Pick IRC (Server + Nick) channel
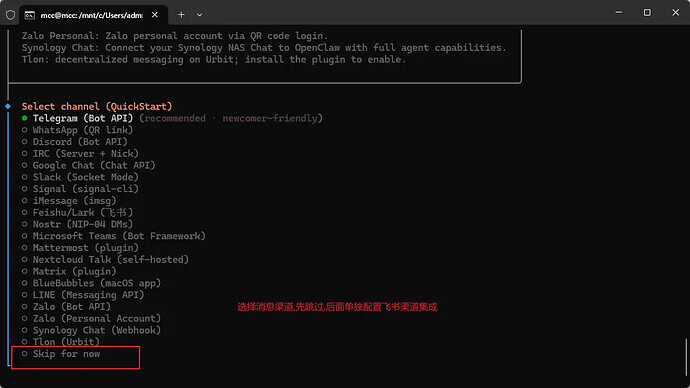 click(x=80, y=154)
